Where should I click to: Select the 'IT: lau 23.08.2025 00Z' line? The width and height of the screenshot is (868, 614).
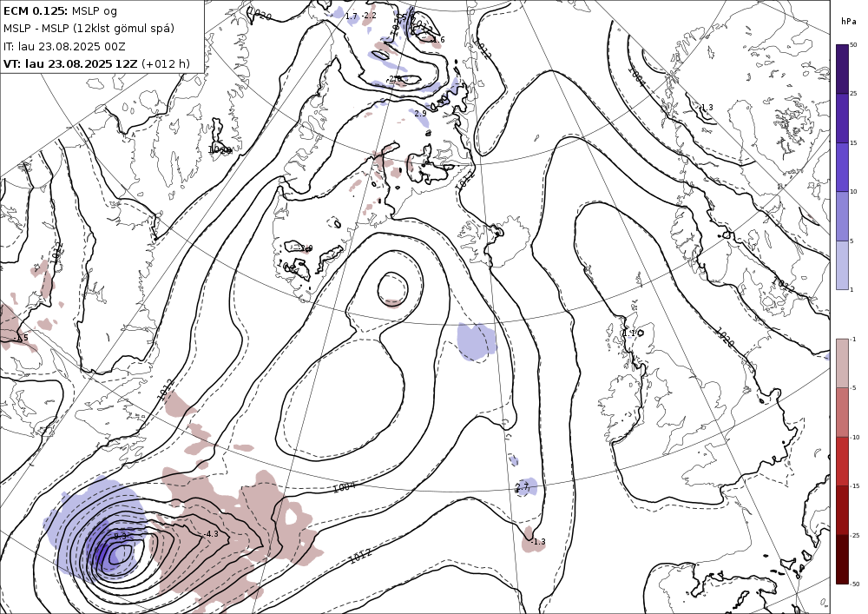coord(64,47)
